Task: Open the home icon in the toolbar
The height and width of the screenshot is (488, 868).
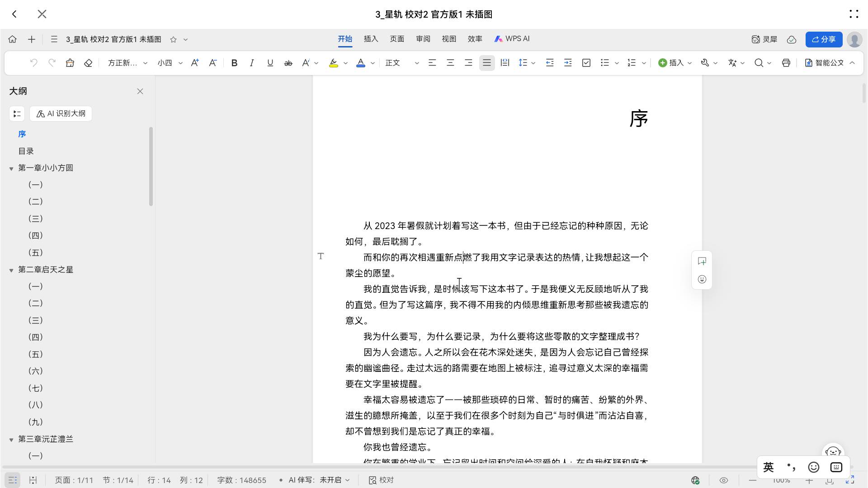Action: pyautogui.click(x=12, y=39)
